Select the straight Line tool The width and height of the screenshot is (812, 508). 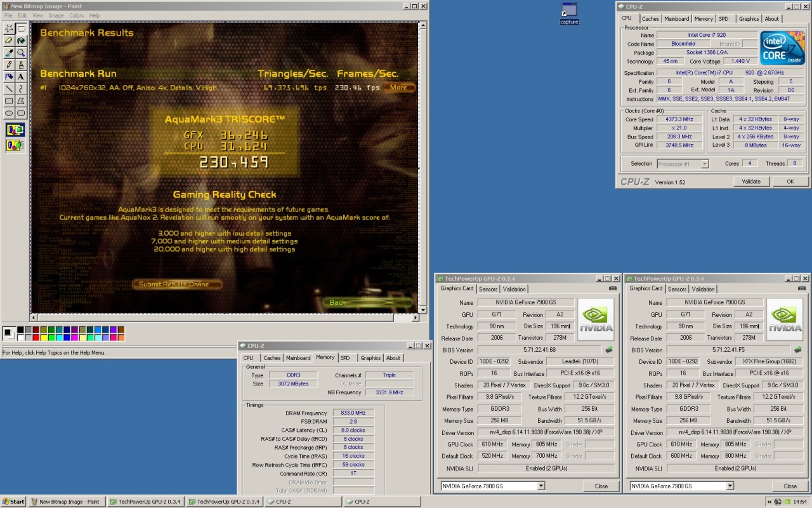click(10, 89)
